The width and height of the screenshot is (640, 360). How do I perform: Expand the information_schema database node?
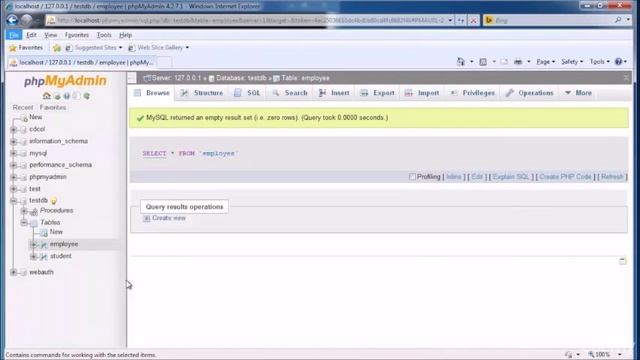pyautogui.click(x=13, y=142)
